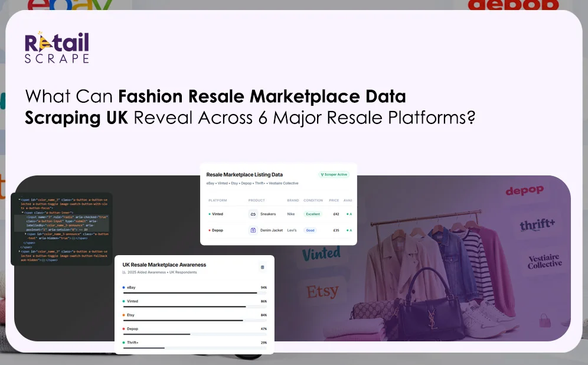Click the platform list subtitle under Listing Data
Screen dimensions: 588x365
pyautogui.click(x=252, y=184)
